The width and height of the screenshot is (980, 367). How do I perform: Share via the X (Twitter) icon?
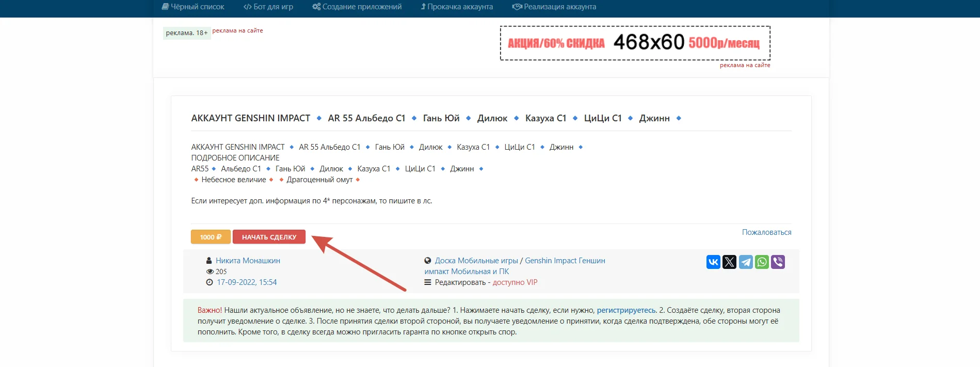click(x=729, y=262)
